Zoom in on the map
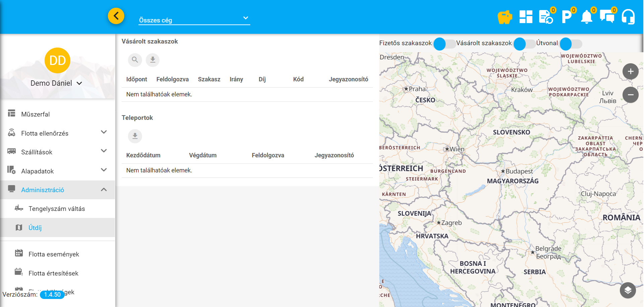 630,71
